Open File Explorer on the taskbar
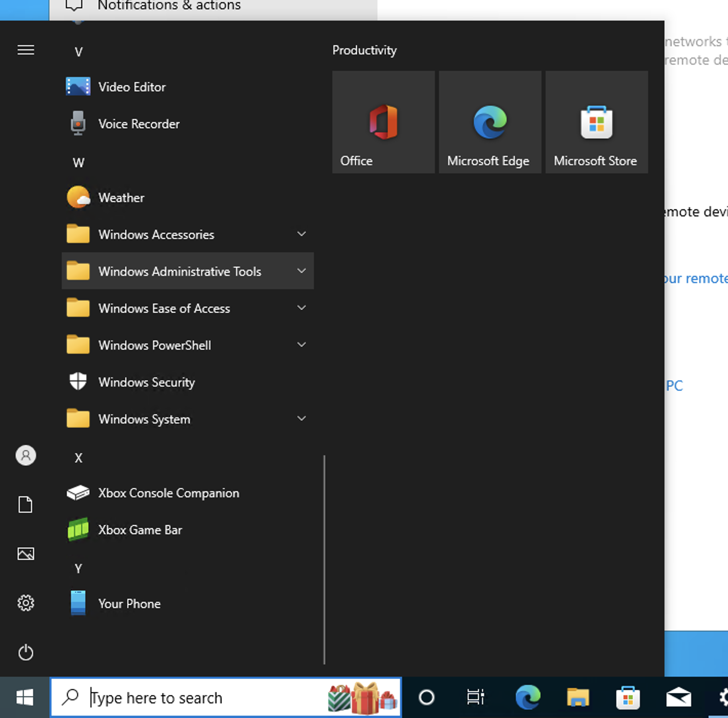This screenshot has width=728, height=718. [578, 697]
